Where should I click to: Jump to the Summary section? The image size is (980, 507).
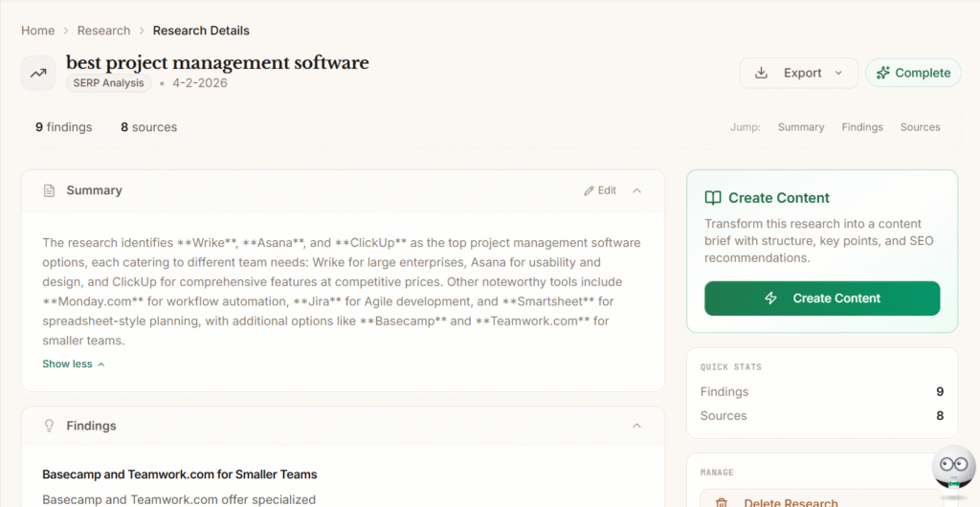(800, 127)
